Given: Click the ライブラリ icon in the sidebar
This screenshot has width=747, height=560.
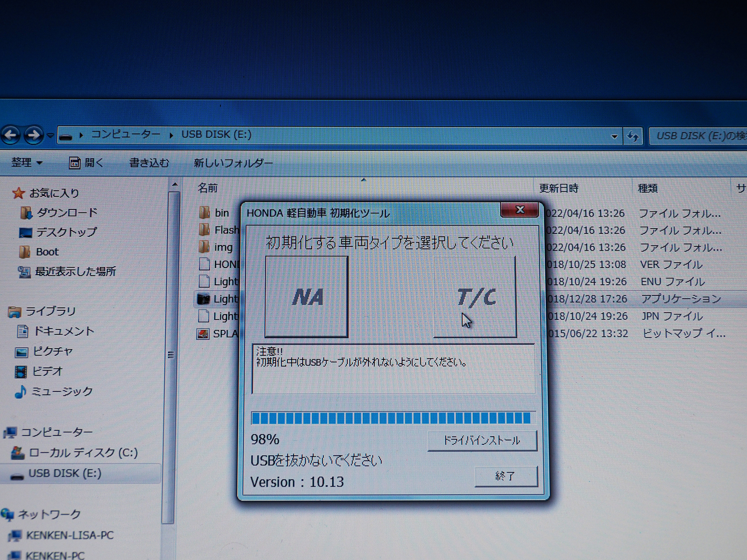Looking at the screenshot, I should [x=14, y=312].
